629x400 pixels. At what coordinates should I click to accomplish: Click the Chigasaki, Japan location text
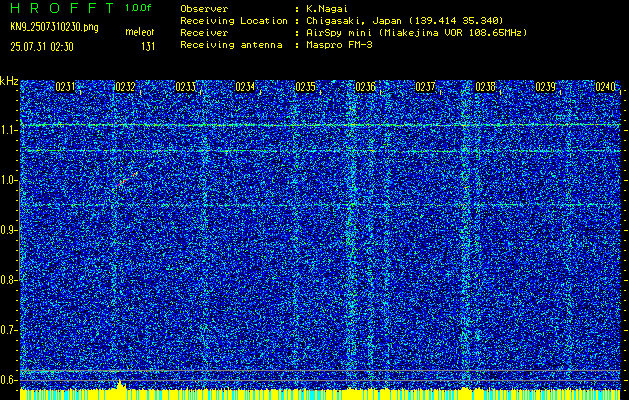tap(404, 21)
